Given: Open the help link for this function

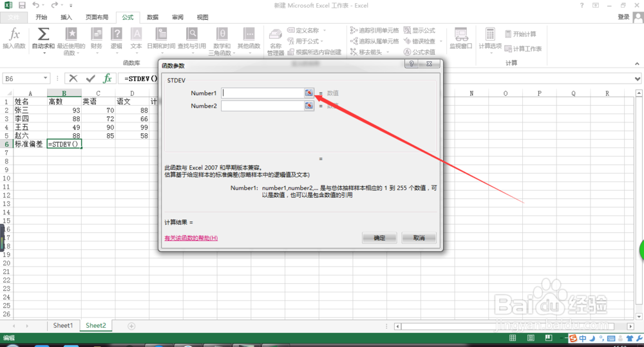Looking at the screenshot, I should 191,238.
